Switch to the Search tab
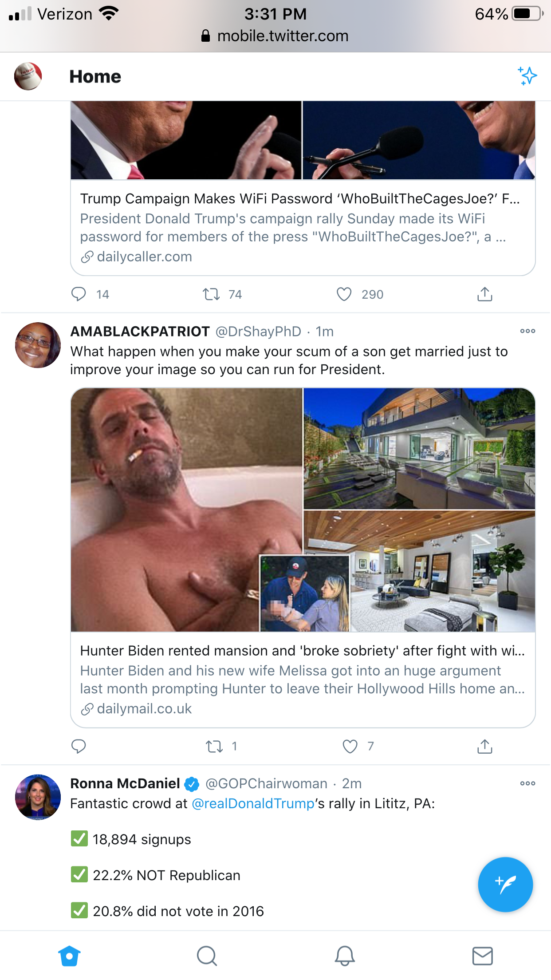 click(207, 956)
